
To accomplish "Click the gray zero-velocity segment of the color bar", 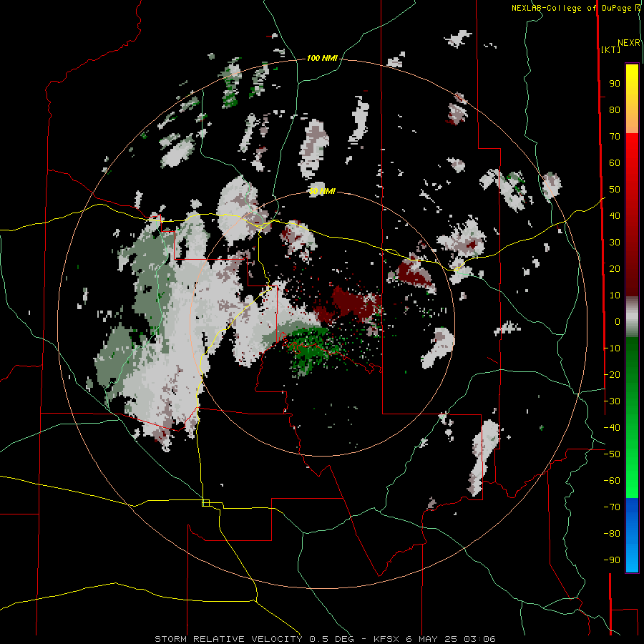I will click(632, 316).
